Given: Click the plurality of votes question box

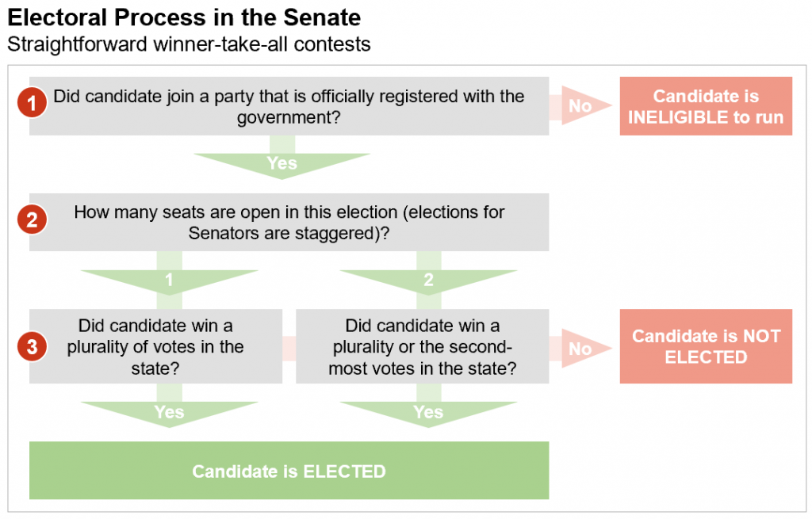Looking at the screenshot, I should pyautogui.click(x=156, y=346).
